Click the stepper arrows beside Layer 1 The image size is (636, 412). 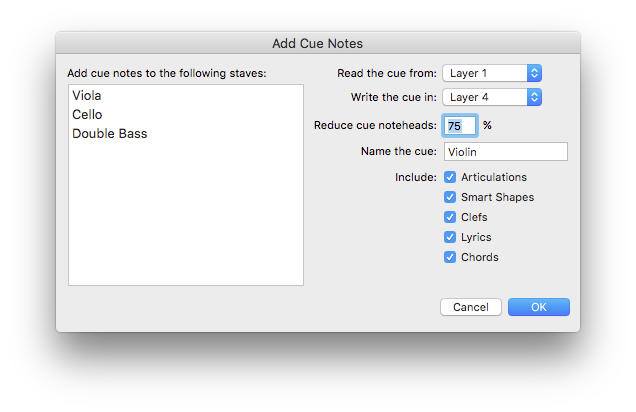(535, 73)
